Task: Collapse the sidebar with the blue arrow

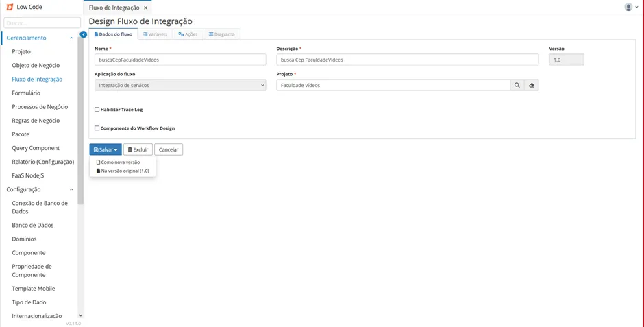Action: [x=84, y=34]
